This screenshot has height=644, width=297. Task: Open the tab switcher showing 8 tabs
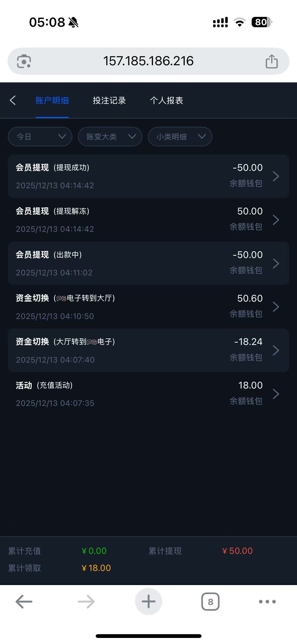[210, 601]
